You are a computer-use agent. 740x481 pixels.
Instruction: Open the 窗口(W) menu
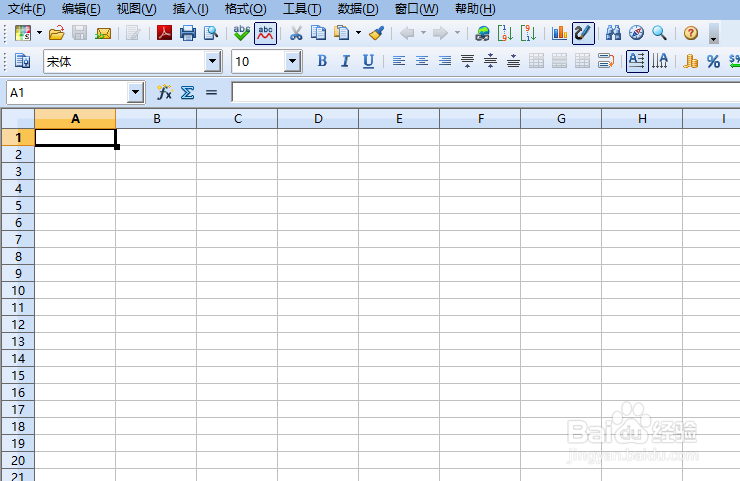click(x=416, y=9)
